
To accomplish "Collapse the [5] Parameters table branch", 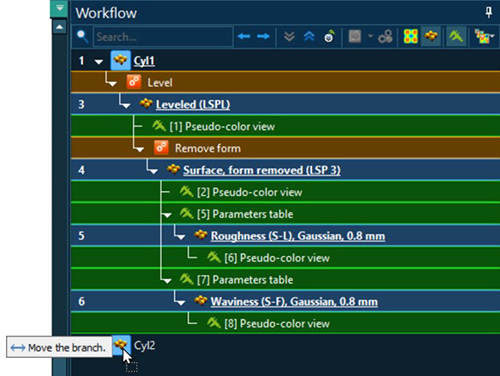I will tap(167, 215).
